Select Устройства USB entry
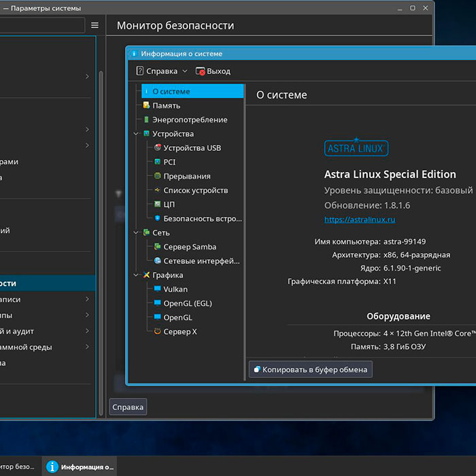This screenshot has width=476, height=476. pyautogui.click(x=192, y=148)
